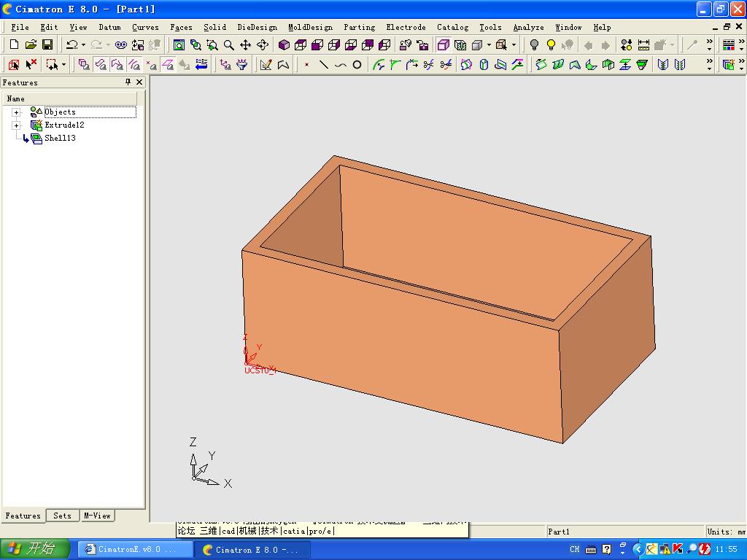Viewport: 747px width, 560px height.
Task: Open the File menu
Action: point(20,27)
